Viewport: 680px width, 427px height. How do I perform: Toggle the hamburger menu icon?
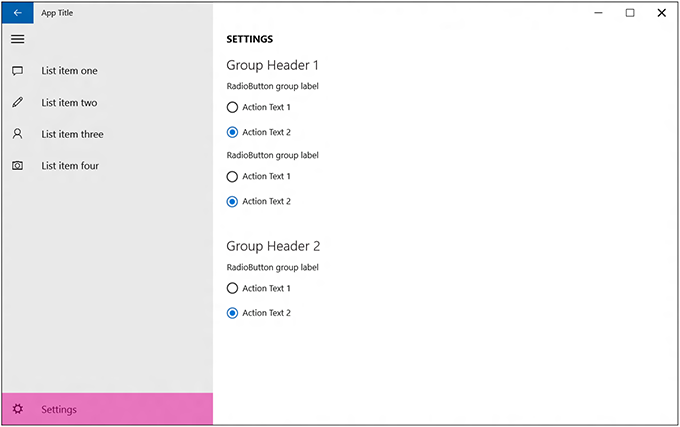[17, 39]
